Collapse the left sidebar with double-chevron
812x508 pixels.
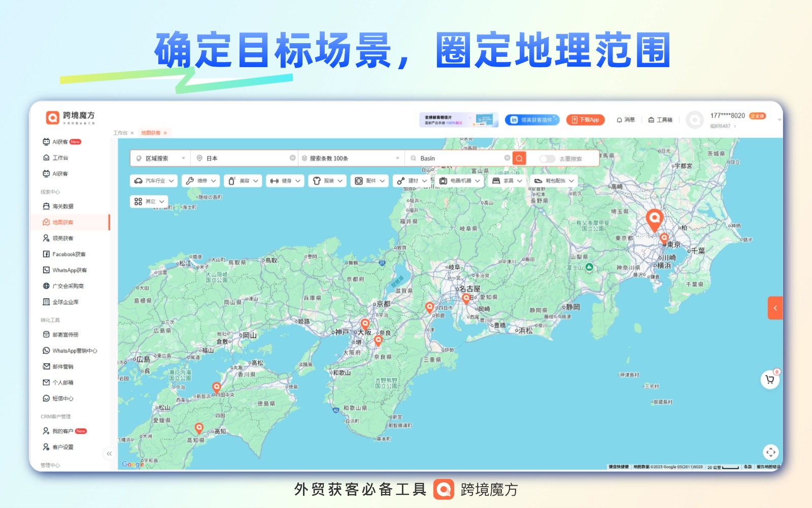pos(109,454)
